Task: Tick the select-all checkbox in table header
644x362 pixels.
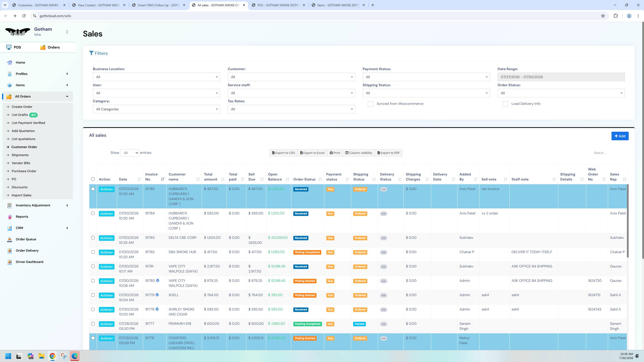Action: (x=93, y=179)
